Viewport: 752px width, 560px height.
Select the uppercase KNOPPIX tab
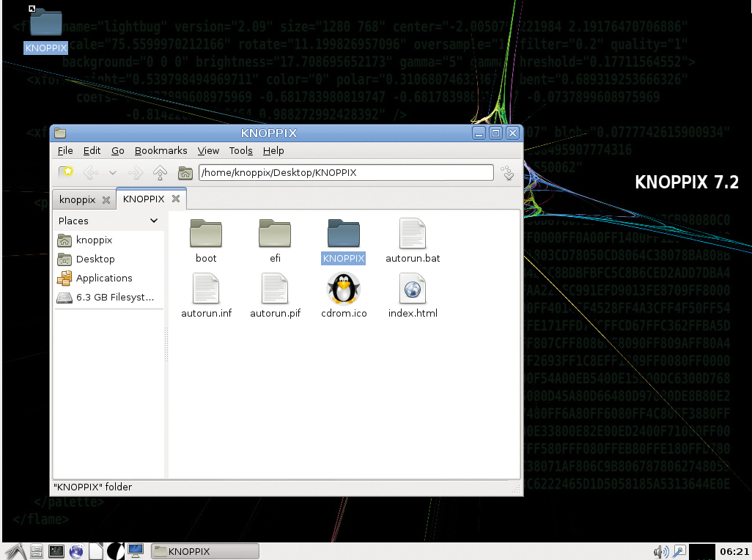point(144,199)
